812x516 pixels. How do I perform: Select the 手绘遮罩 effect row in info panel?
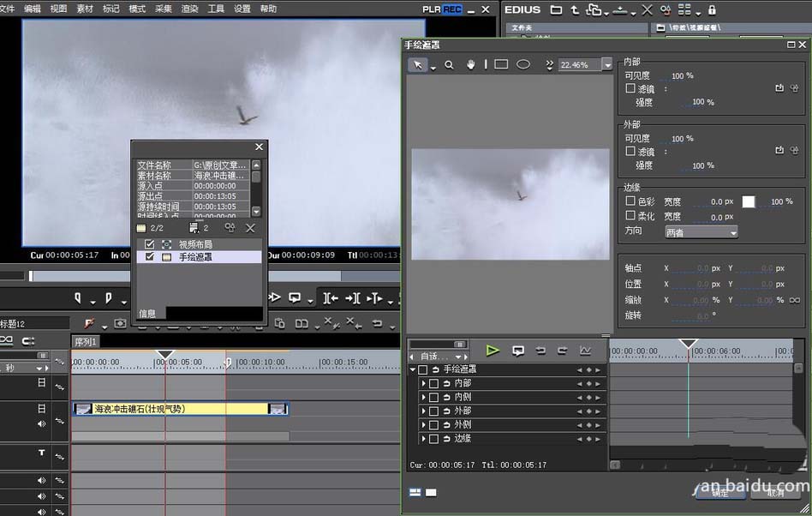[x=200, y=256]
